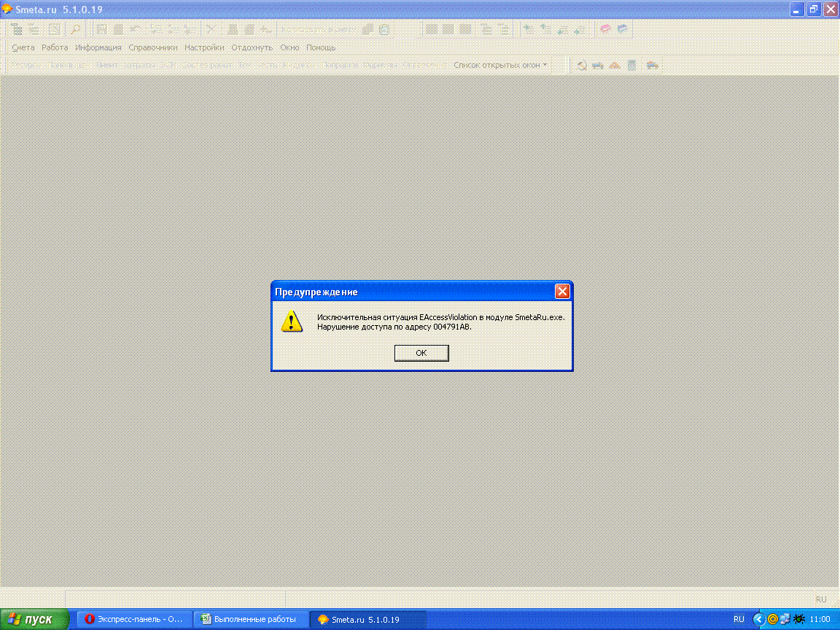
Task: Switch to Выполненные работы Excel taskbar window
Action: 251,619
